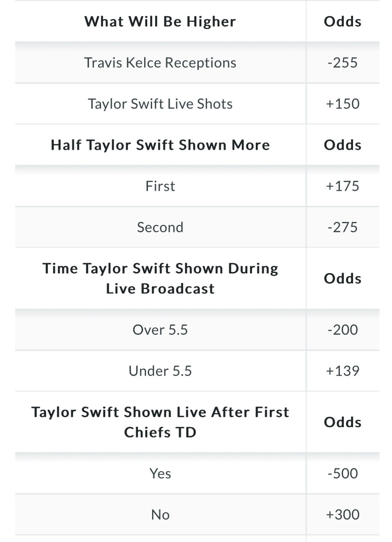The height and width of the screenshot is (542, 392).
Task: Click the +300 odds value
Action: [x=342, y=515]
